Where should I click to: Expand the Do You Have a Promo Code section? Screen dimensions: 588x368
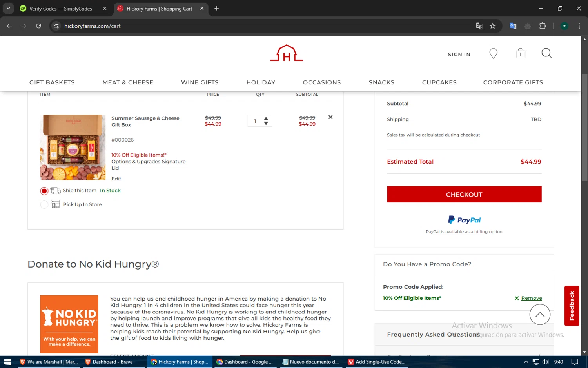pos(464,264)
